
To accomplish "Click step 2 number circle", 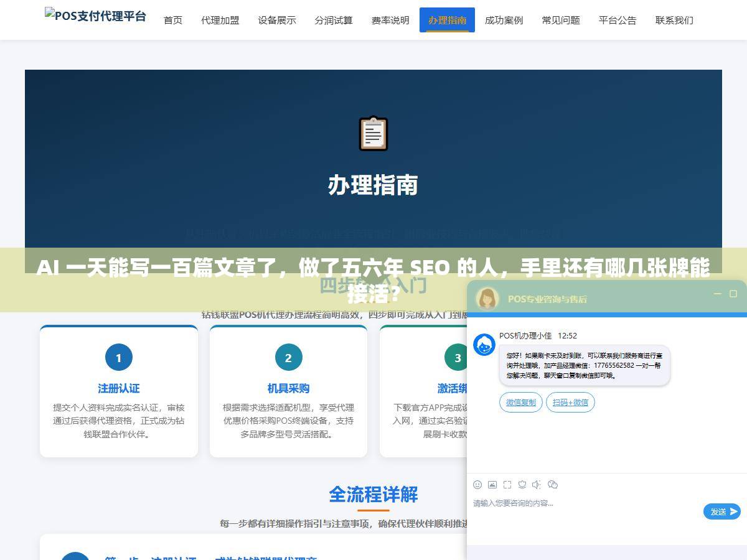I will pyautogui.click(x=288, y=358).
